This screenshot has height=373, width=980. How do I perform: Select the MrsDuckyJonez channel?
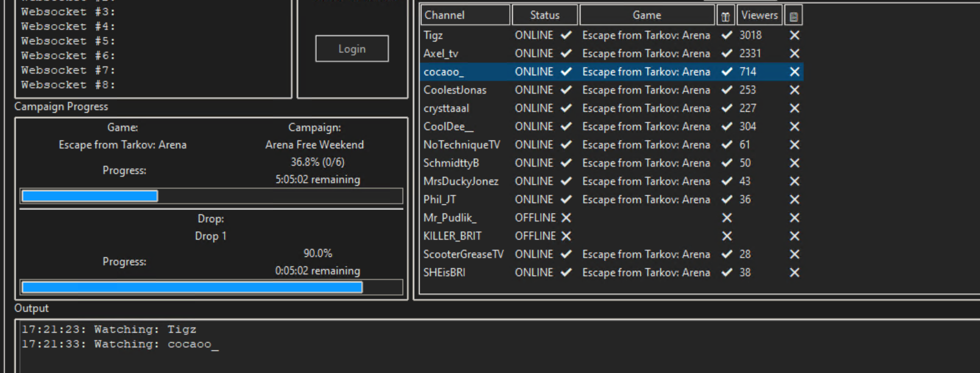[x=461, y=181]
